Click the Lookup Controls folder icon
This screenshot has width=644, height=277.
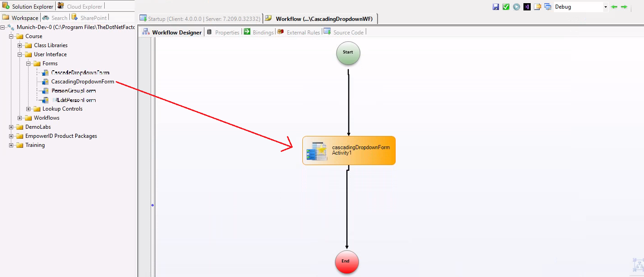coord(37,109)
